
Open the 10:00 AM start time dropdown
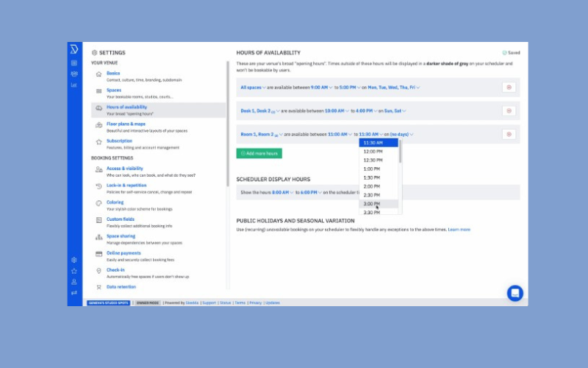(337, 111)
